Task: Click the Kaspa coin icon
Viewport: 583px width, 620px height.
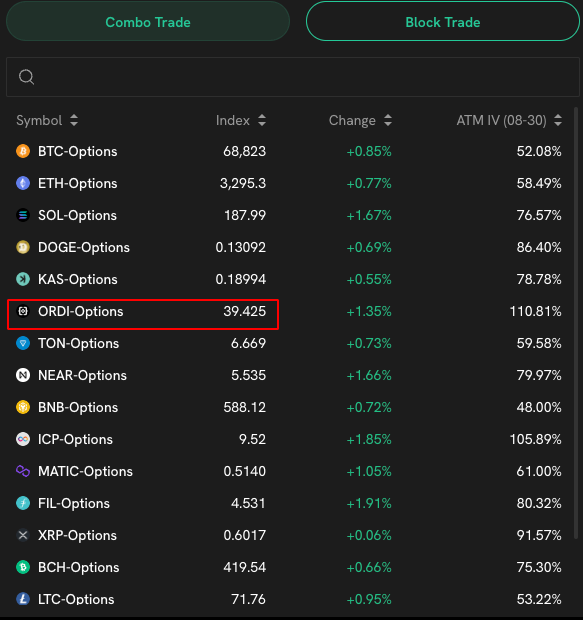Action: point(23,279)
